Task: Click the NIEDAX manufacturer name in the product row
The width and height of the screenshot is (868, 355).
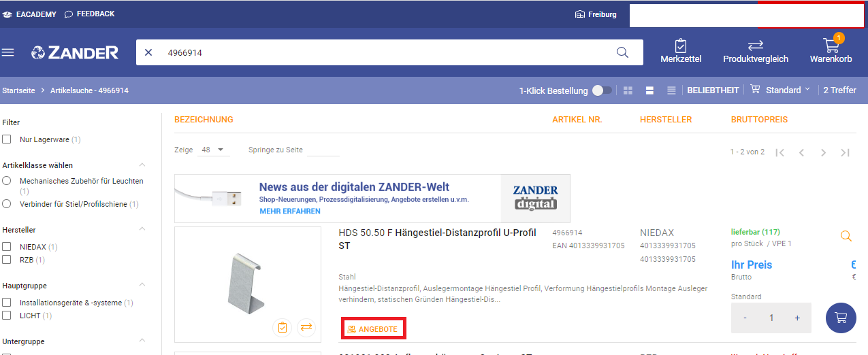Action: [657, 233]
